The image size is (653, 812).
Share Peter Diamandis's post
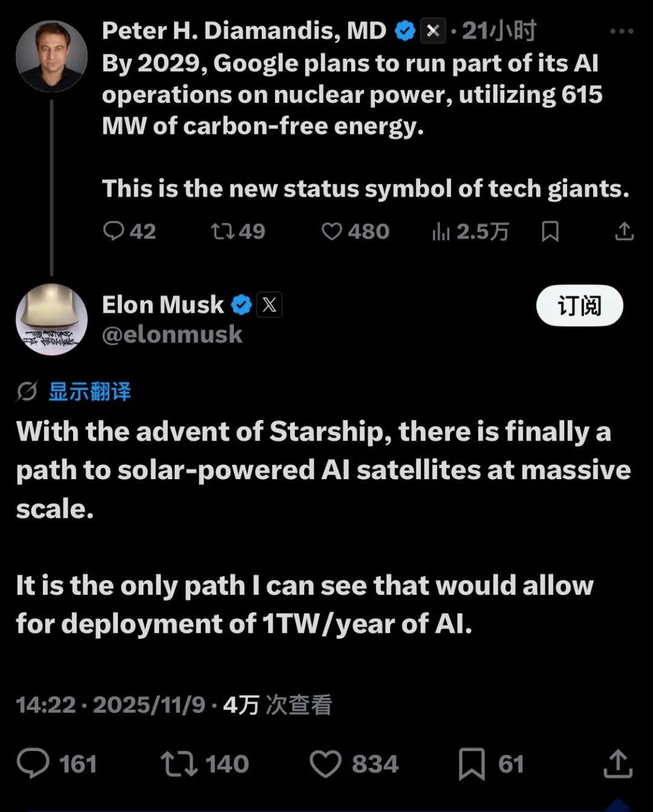coord(624,231)
